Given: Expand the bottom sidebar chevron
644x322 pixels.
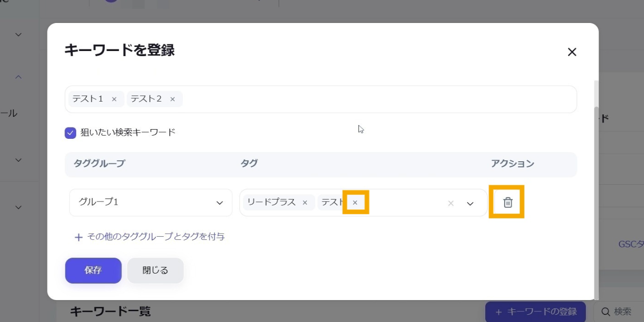Looking at the screenshot, I should (18, 207).
